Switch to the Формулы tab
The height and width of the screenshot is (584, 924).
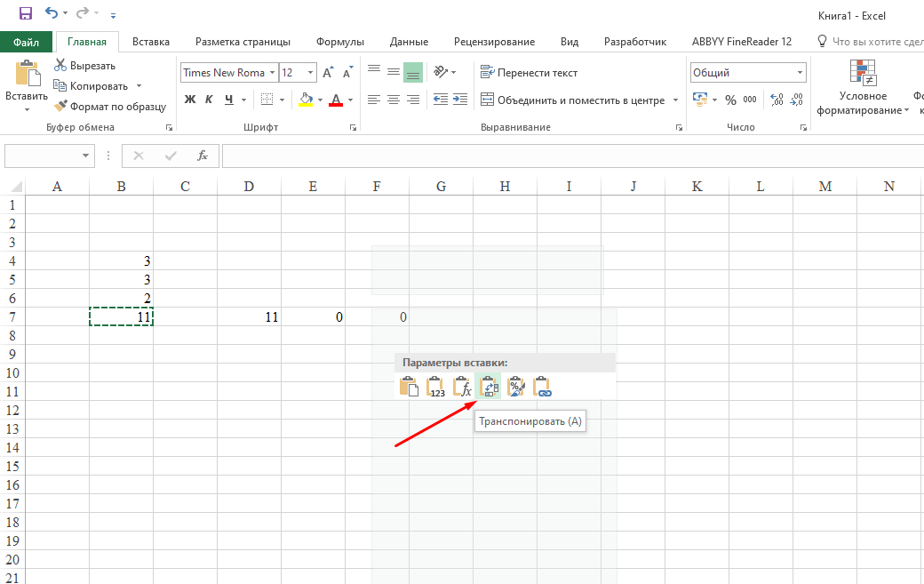pos(340,42)
